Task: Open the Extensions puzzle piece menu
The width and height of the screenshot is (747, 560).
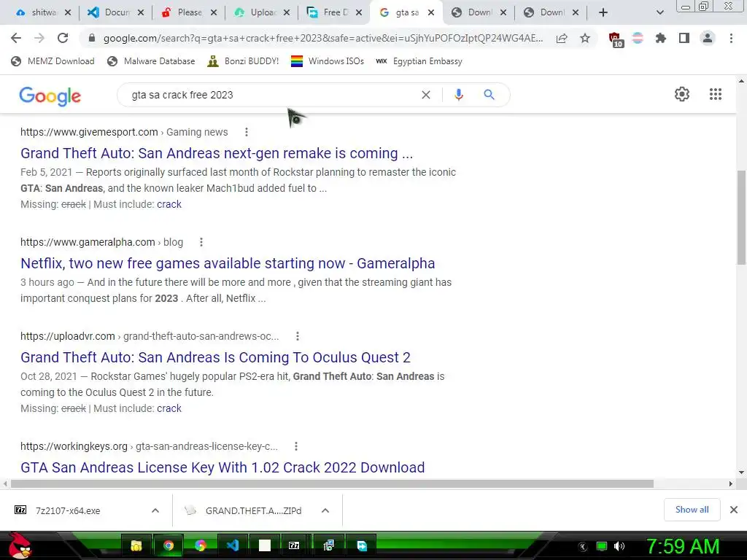Action: pos(661,38)
